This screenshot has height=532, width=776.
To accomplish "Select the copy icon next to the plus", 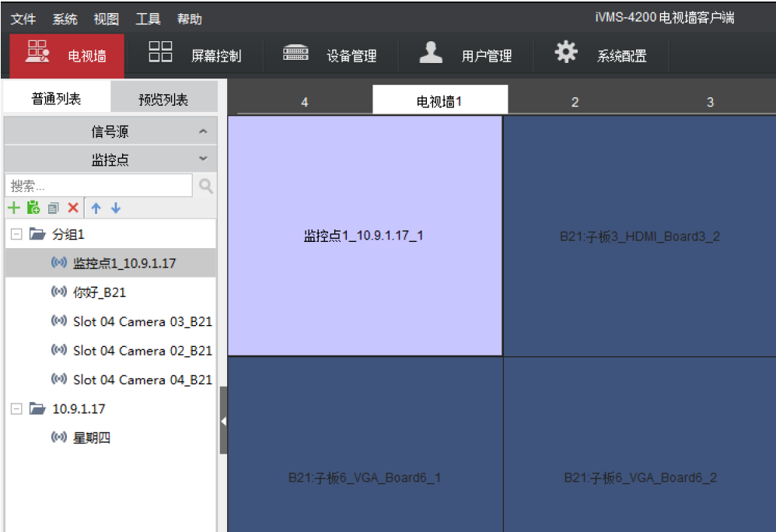I will [x=53, y=208].
